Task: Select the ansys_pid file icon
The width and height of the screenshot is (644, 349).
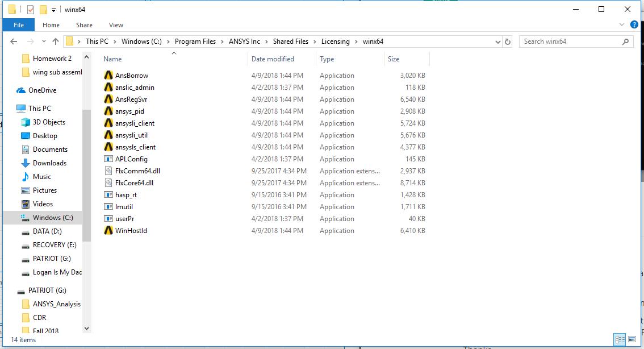Action: 108,111
